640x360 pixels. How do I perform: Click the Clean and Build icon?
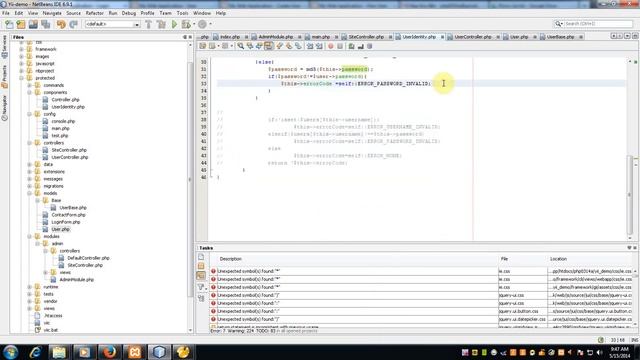coord(161,24)
